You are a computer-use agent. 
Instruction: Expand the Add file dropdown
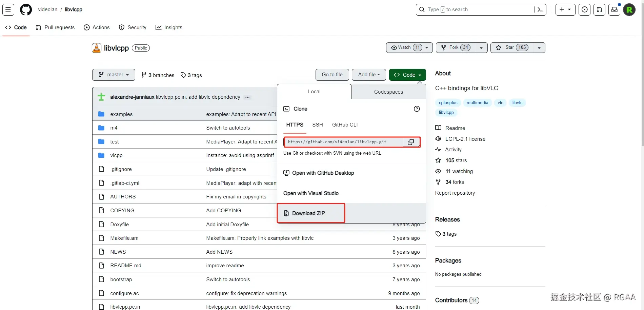tap(369, 75)
